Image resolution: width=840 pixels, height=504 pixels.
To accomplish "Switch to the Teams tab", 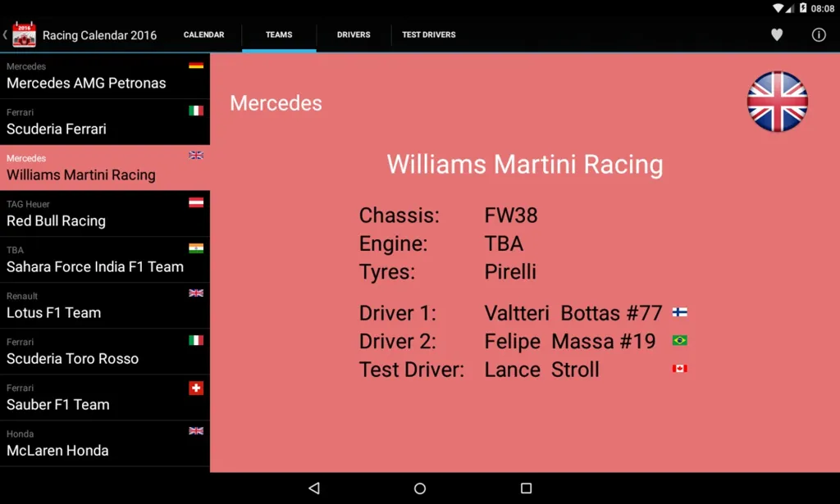I will (x=279, y=34).
